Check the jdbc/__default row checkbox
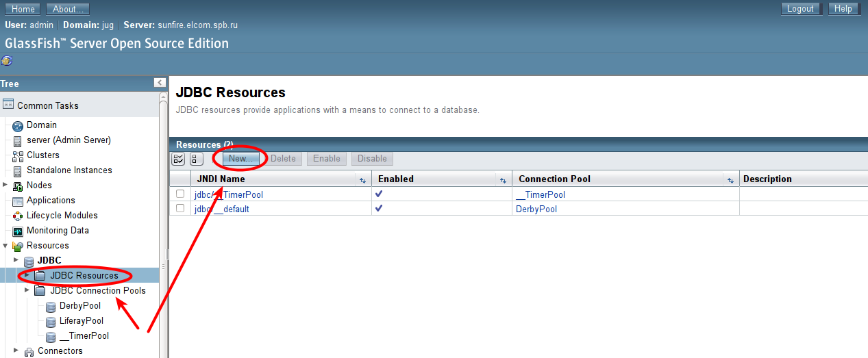This screenshot has height=358, width=868. pyautogui.click(x=180, y=209)
